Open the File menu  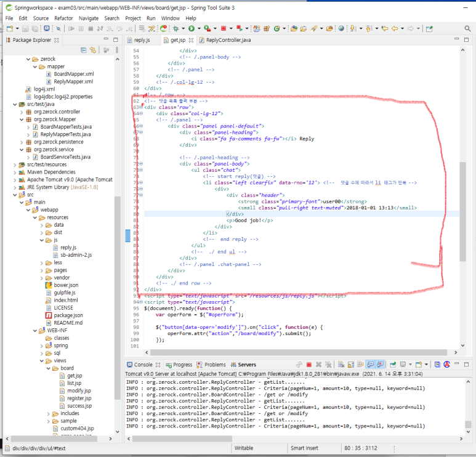9,18
